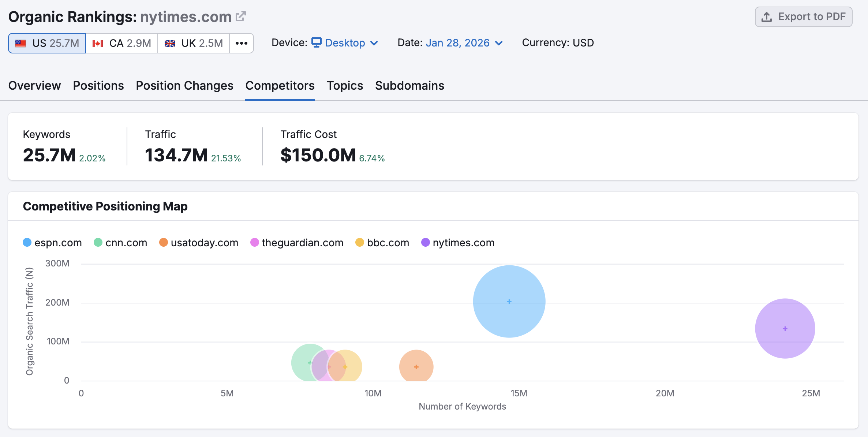Switch to the Overview tab
868x437 pixels.
coord(34,86)
